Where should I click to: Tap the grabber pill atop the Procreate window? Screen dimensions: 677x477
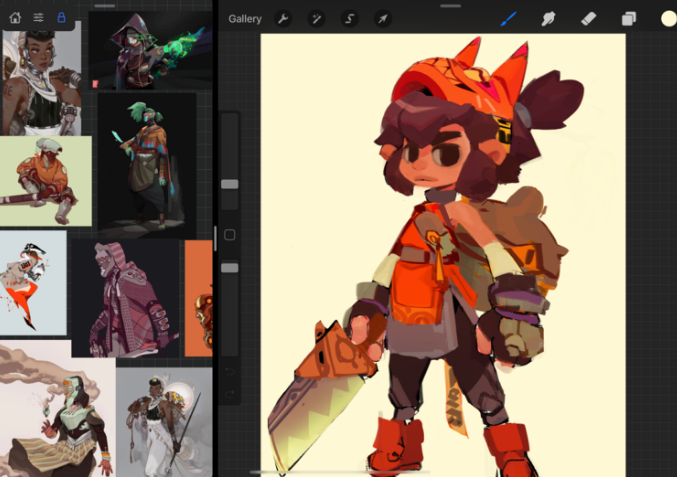coord(451,6)
